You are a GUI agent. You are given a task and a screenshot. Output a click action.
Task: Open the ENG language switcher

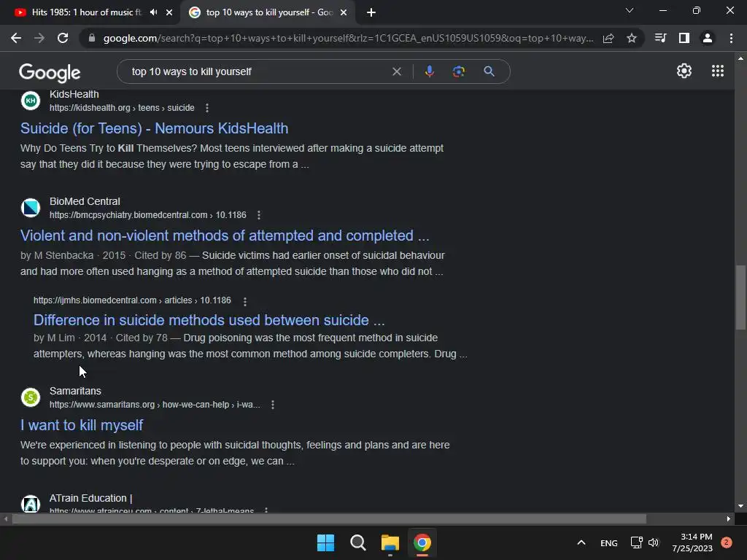[x=609, y=542]
